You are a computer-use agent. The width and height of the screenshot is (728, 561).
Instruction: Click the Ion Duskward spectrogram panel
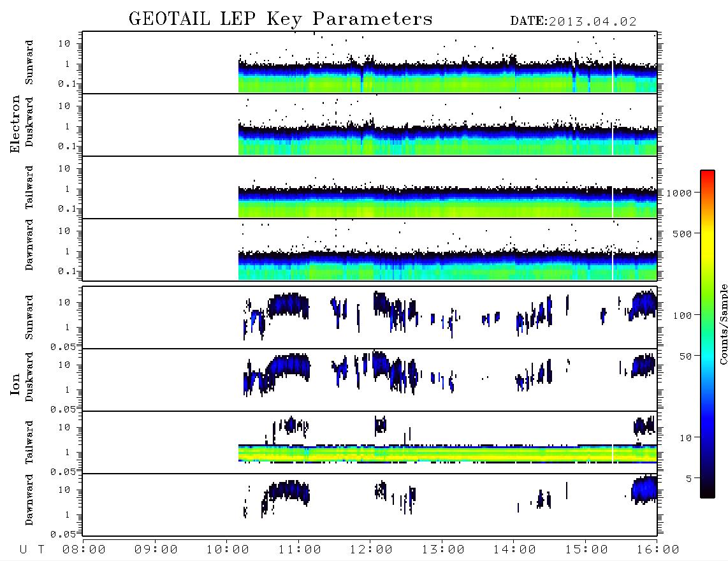click(x=370, y=380)
